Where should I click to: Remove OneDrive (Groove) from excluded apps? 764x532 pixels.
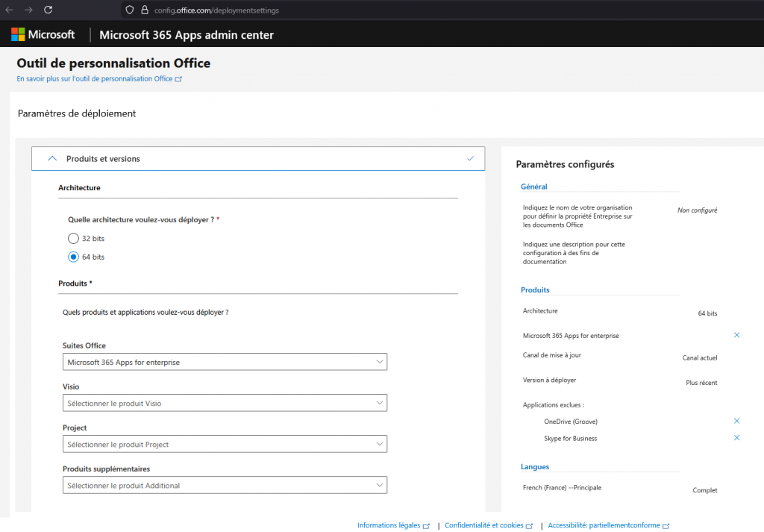click(x=736, y=421)
